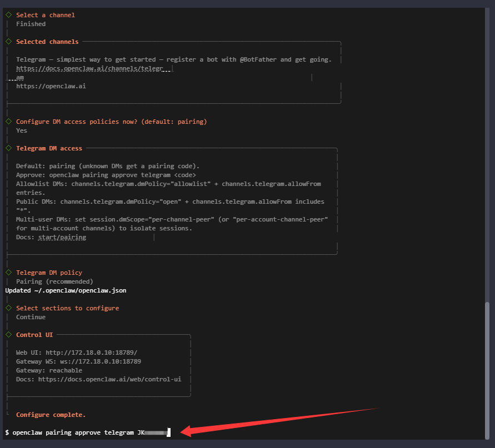495x448 pixels.
Task: Click the Pairing (recommended) policy text
Action: 54,281
